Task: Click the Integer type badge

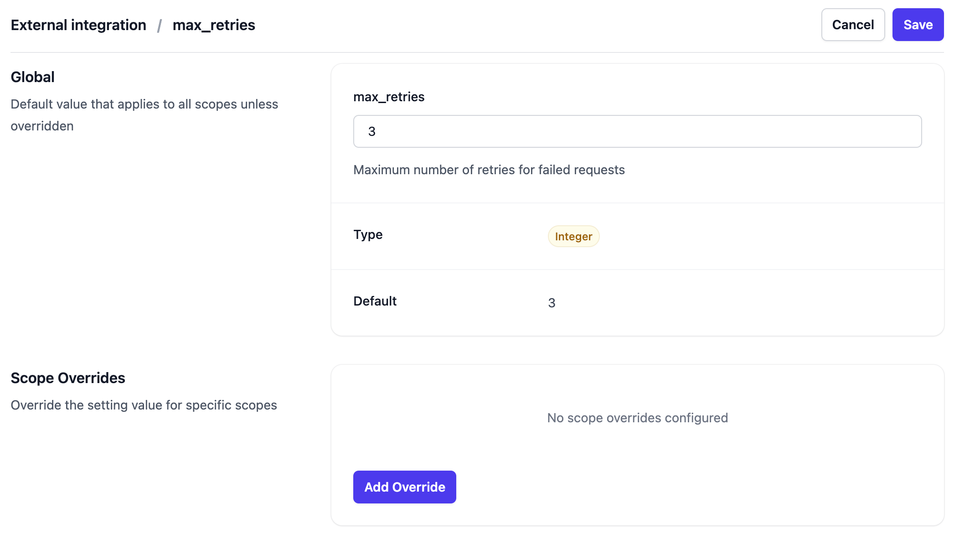Action: pos(573,236)
